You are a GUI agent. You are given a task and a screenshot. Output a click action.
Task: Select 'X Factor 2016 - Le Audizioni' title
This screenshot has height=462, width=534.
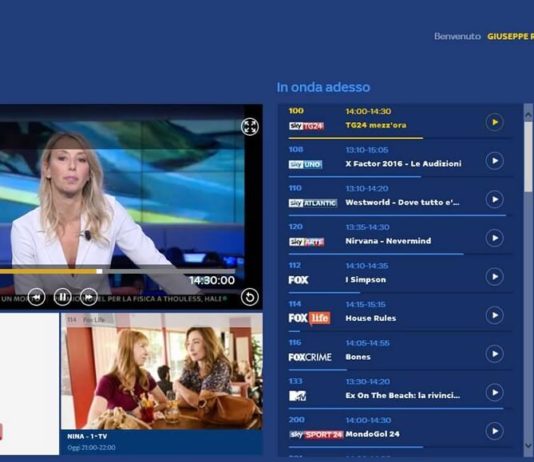(403, 164)
